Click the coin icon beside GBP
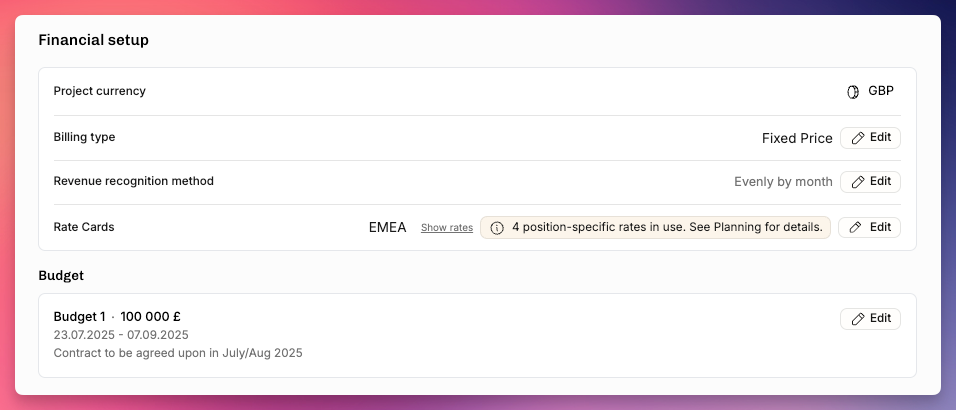The width and height of the screenshot is (956, 410). [x=853, y=92]
